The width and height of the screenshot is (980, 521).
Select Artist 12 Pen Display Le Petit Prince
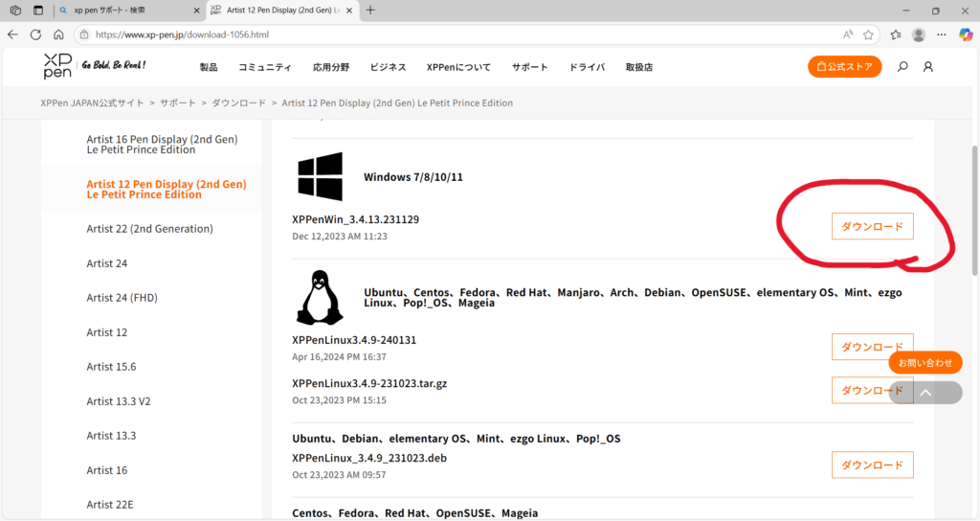pos(167,189)
